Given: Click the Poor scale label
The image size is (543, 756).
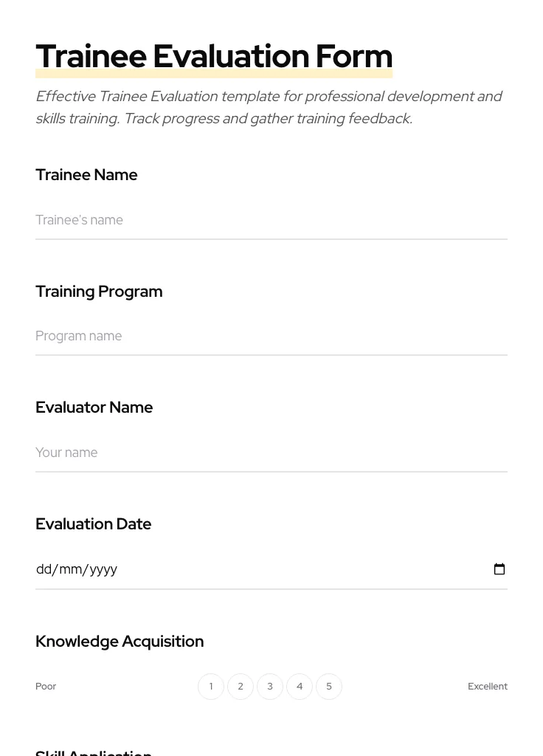Looking at the screenshot, I should (x=46, y=687).
